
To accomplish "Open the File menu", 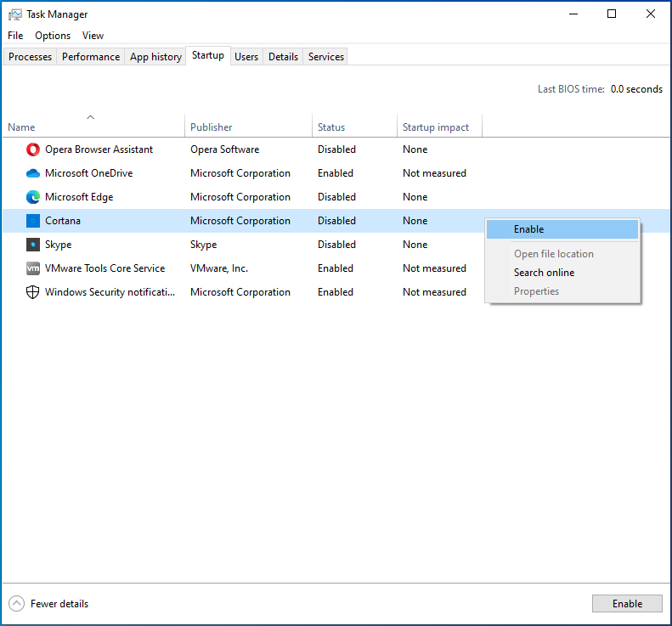I will click(x=15, y=36).
